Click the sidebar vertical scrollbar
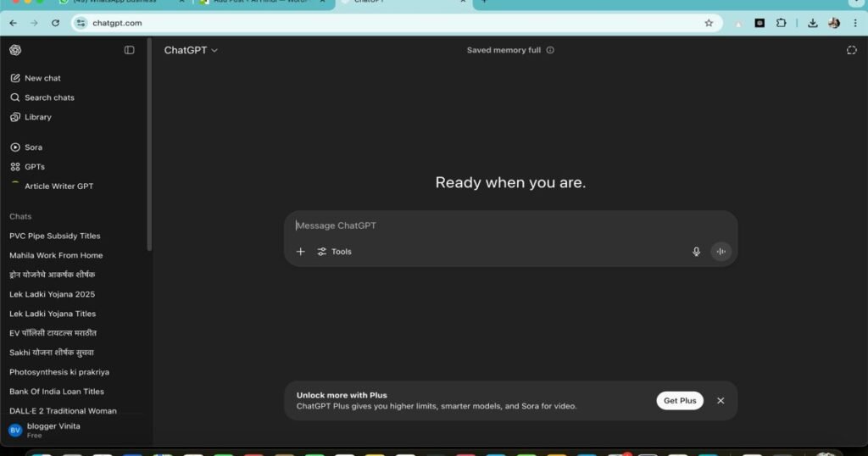868x456 pixels. 149,144
